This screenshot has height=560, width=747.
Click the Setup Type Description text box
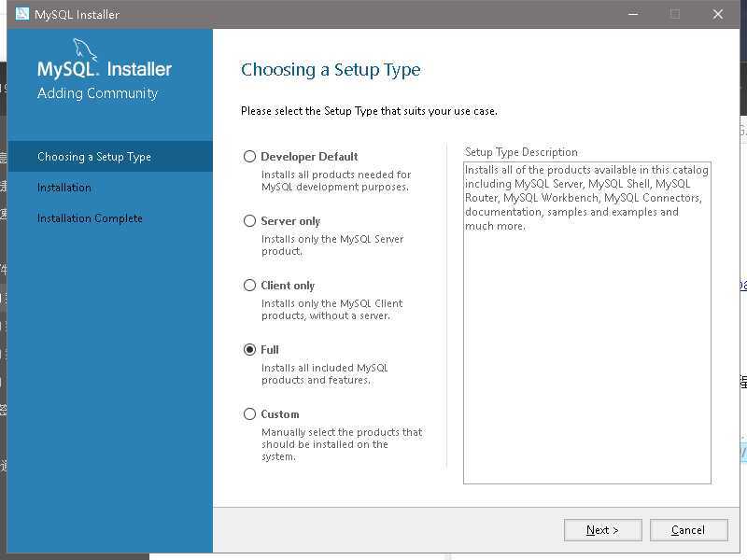[587, 323]
